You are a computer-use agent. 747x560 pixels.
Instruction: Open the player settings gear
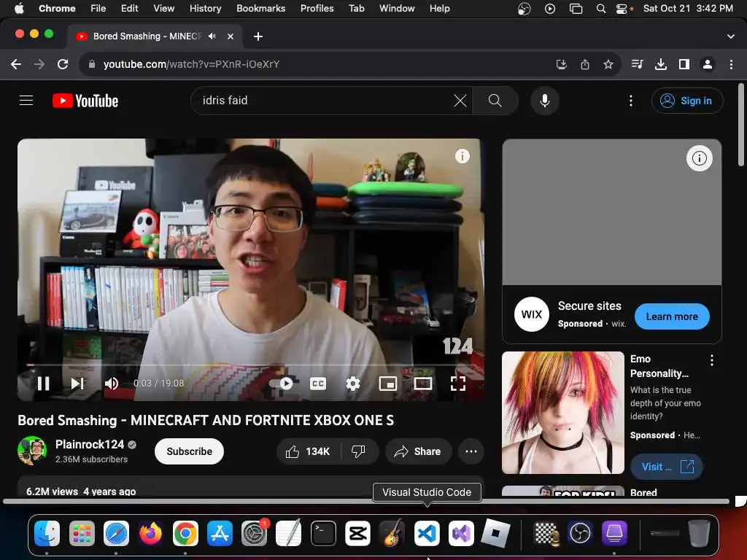click(x=352, y=384)
